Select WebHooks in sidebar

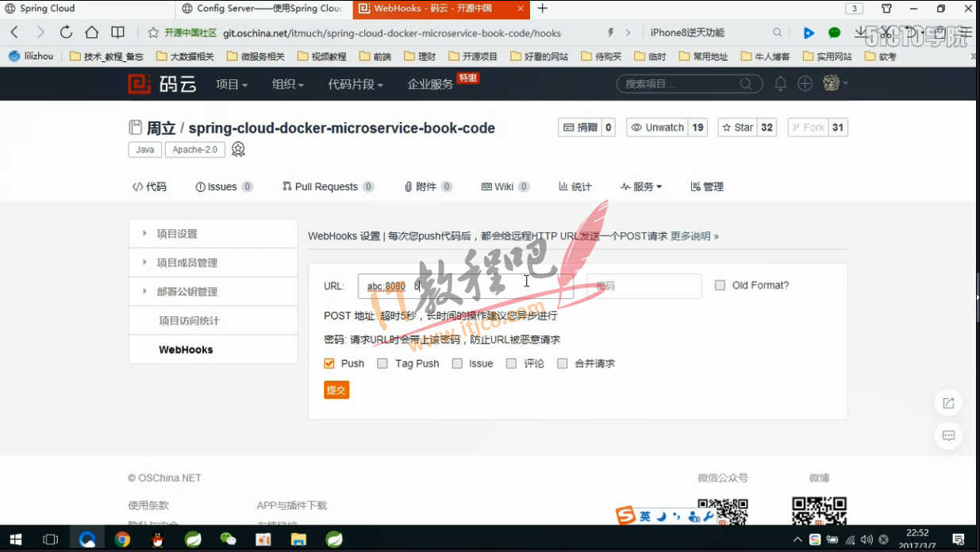coord(213,349)
